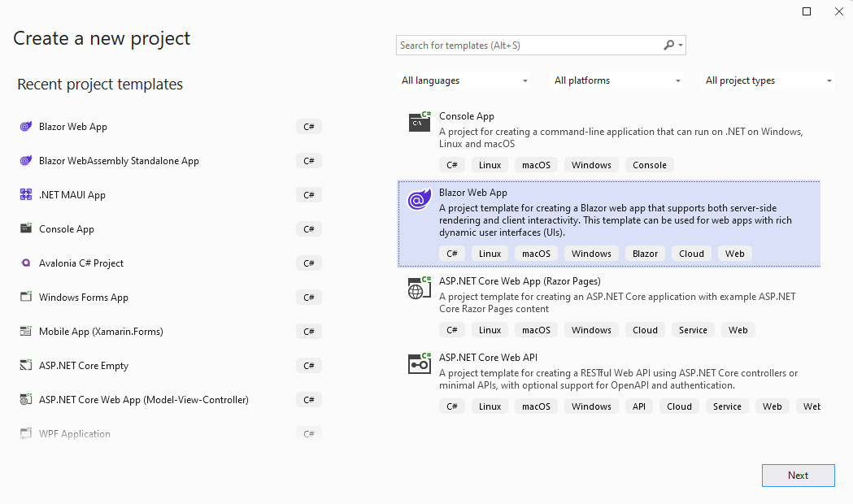Focus the Search for templates field
This screenshot has height=504, width=853.
[x=529, y=46]
